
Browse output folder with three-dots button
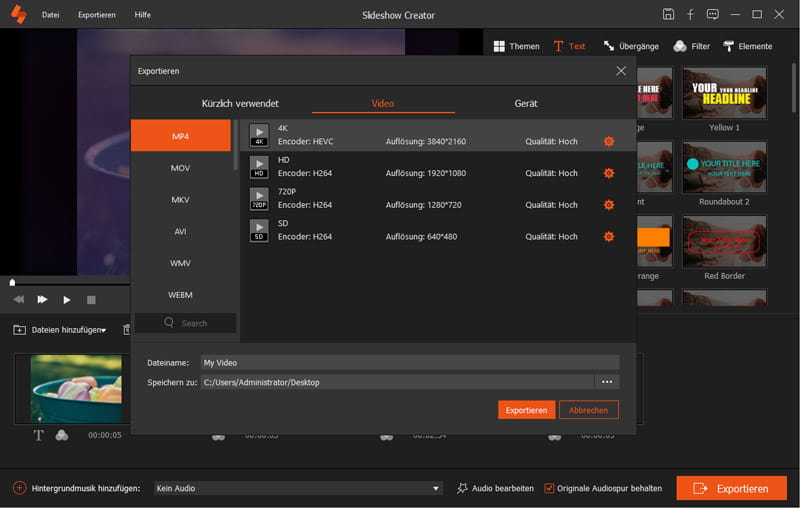coord(607,382)
